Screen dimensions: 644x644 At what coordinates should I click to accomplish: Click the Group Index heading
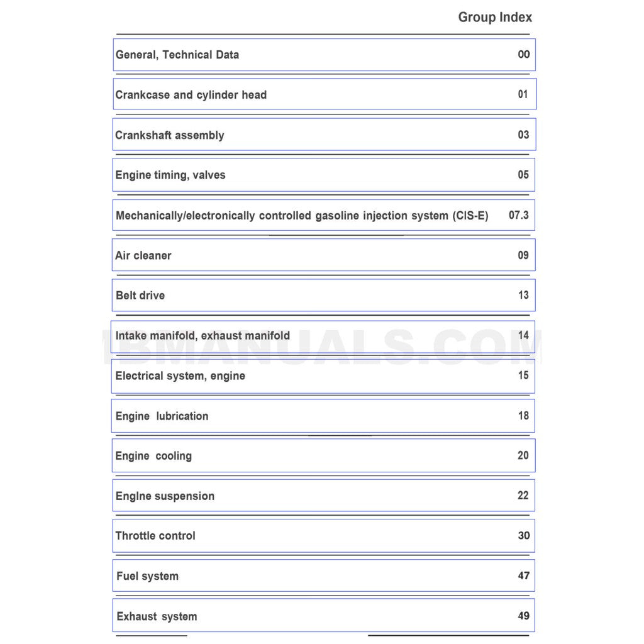pyautogui.click(x=495, y=18)
